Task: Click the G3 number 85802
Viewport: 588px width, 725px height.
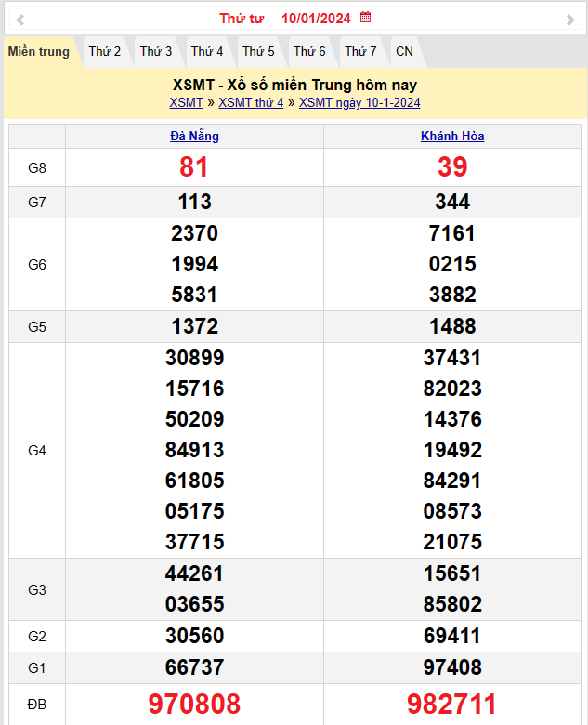Action: [452, 604]
